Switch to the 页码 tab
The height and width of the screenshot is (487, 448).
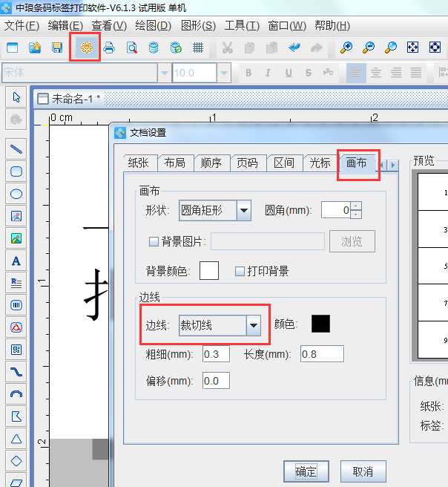[248, 163]
